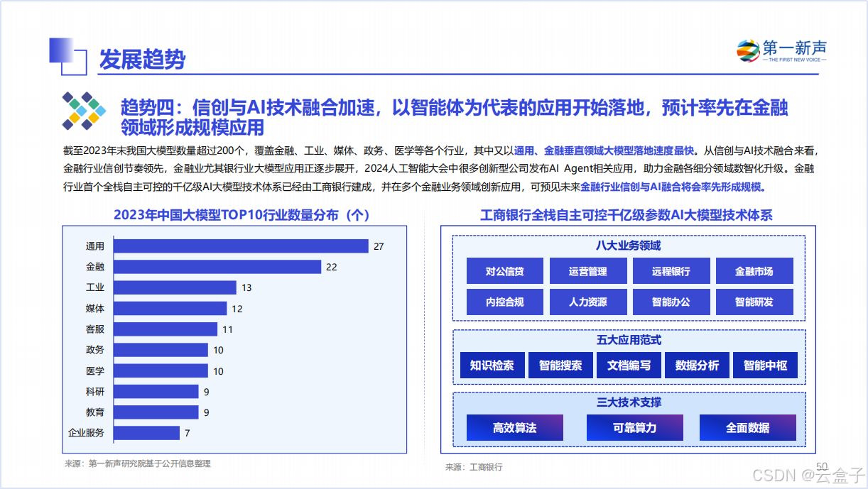Viewport: 868px width, 489px height.
Task: Click the chart title 2023年中国大模型TOP10行业数量分布
Action: point(242,215)
